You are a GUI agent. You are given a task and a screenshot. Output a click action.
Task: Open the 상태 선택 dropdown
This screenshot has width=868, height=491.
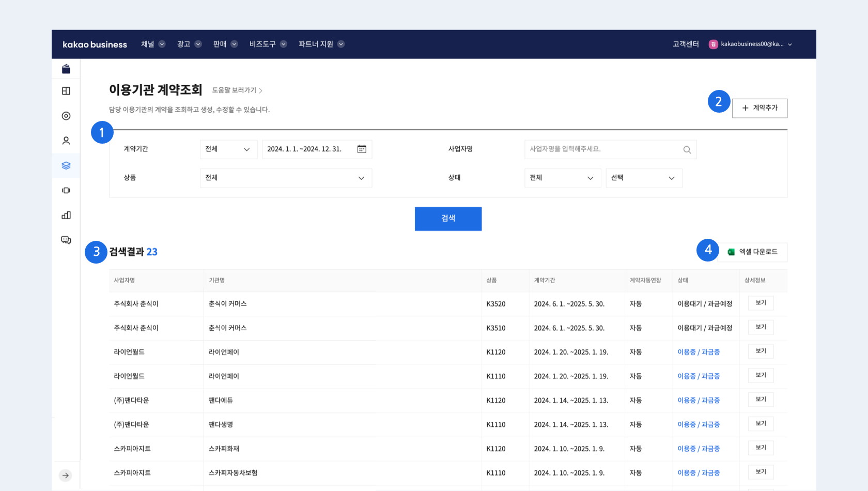(643, 178)
